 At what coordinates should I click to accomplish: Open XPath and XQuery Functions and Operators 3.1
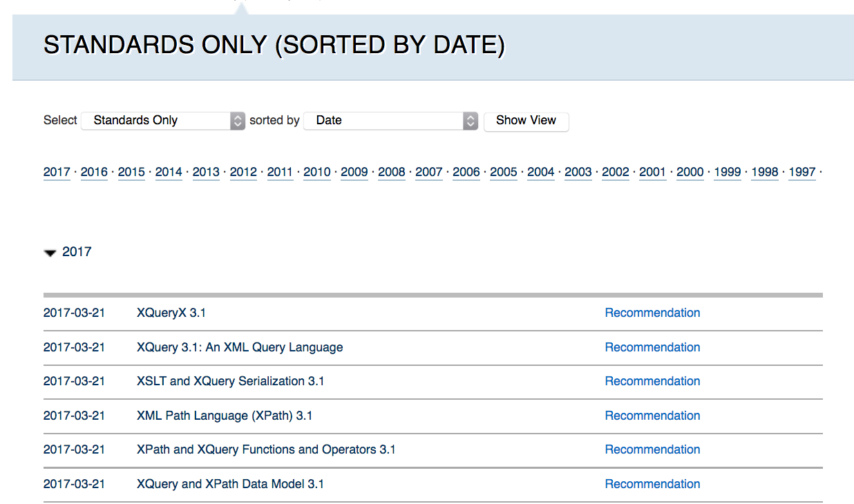tap(266, 449)
